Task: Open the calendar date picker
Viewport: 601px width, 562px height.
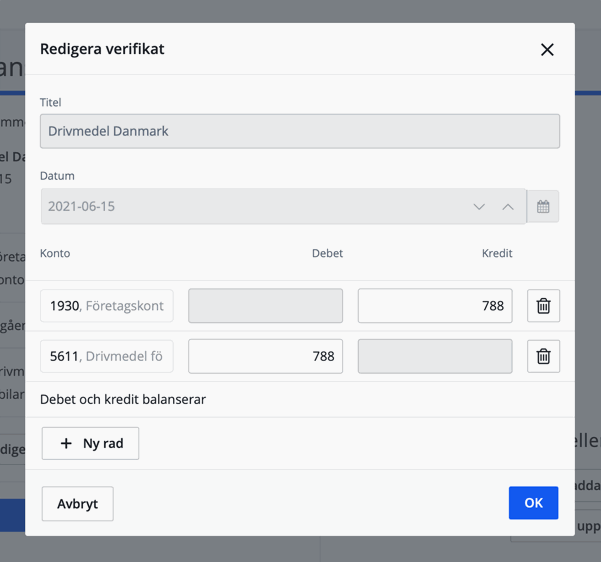Action: tap(543, 206)
